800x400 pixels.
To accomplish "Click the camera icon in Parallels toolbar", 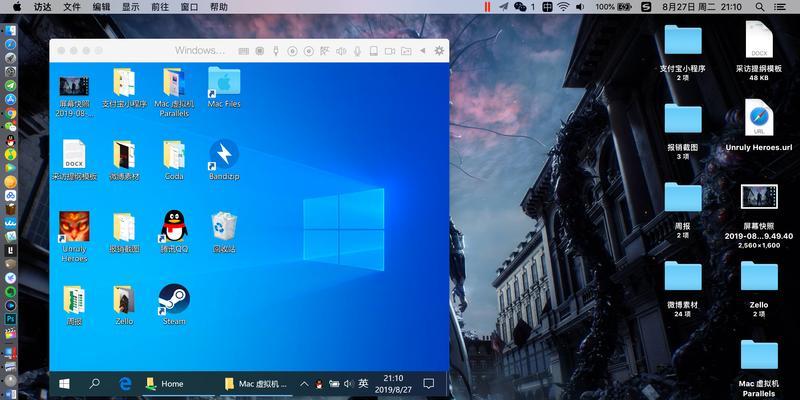I will pos(390,51).
